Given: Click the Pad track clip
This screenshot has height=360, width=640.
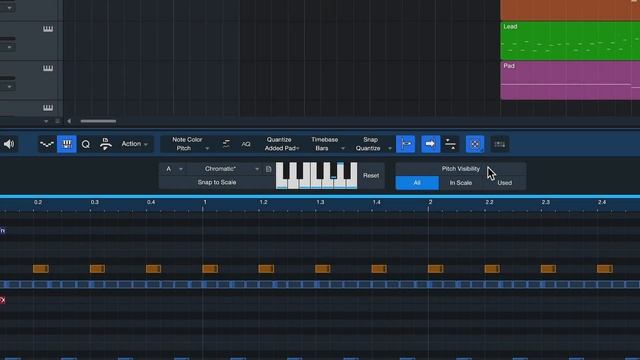Looking at the screenshot, I should click(570, 80).
